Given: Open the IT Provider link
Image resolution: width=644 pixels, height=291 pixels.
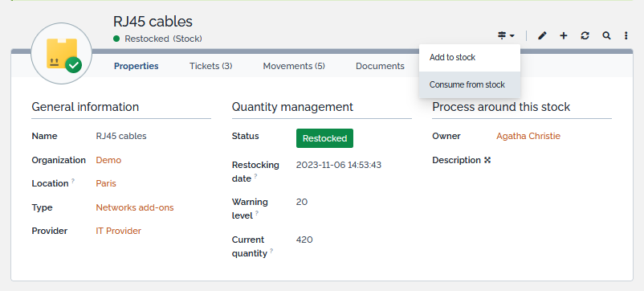Looking at the screenshot, I should click(118, 231).
